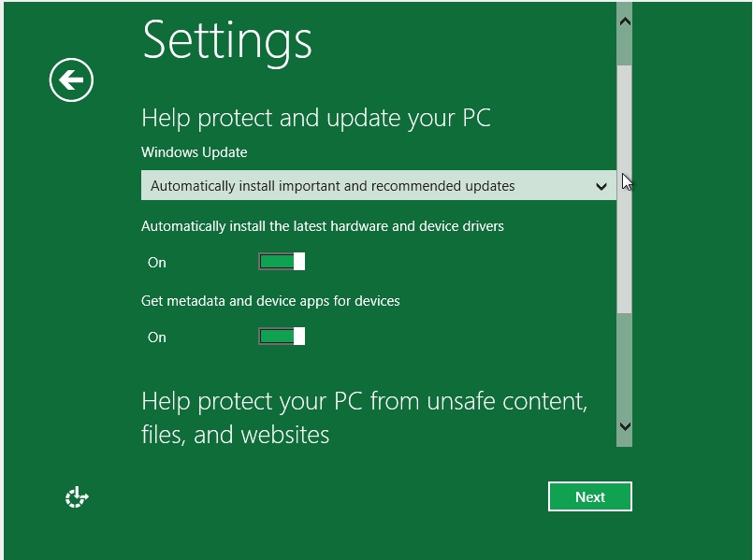Click the Next button
The image size is (753, 560).
[x=589, y=496]
